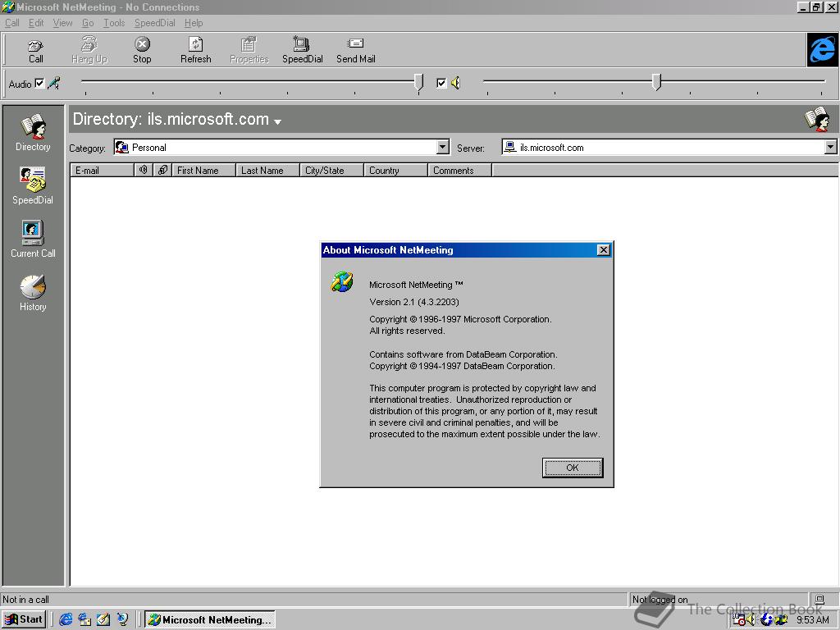
Task: Click the microphone volume slider thumb
Action: tap(418, 83)
